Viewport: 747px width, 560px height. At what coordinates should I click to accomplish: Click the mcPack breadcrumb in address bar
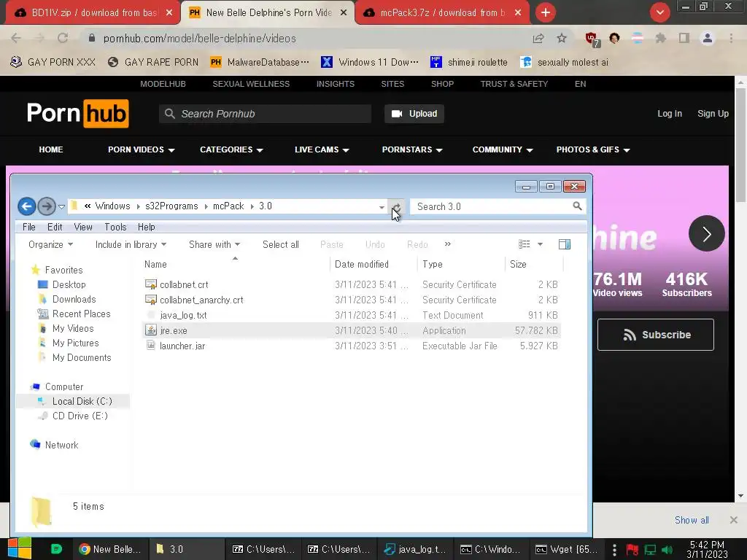[228, 206]
